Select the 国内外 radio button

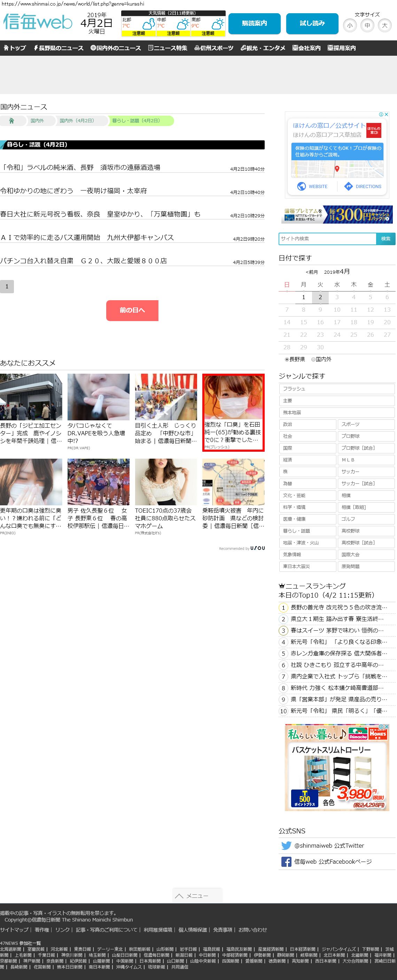(313, 359)
